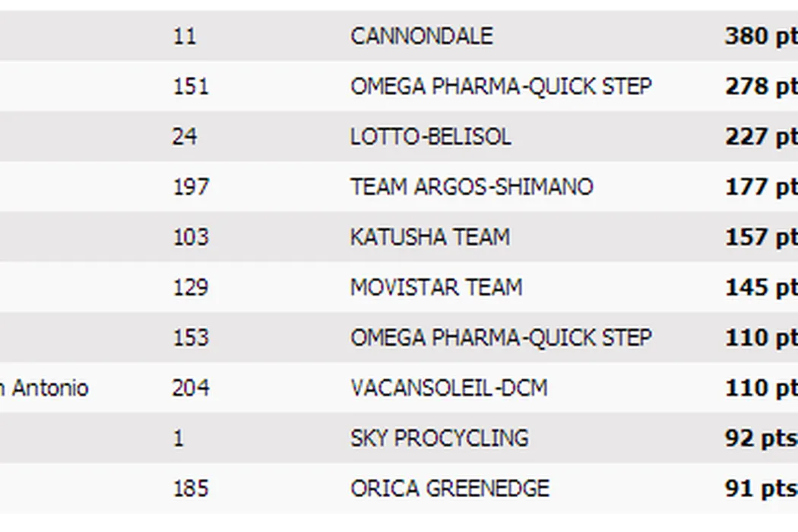Open TEAM ARGOS-SHIMANO team entry
The height and width of the screenshot is (532, 798).
point(471,187)
